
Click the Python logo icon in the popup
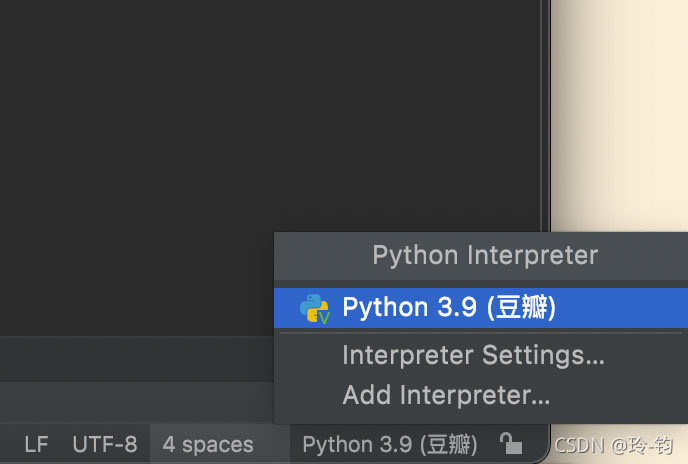click(x=315, y=308)
